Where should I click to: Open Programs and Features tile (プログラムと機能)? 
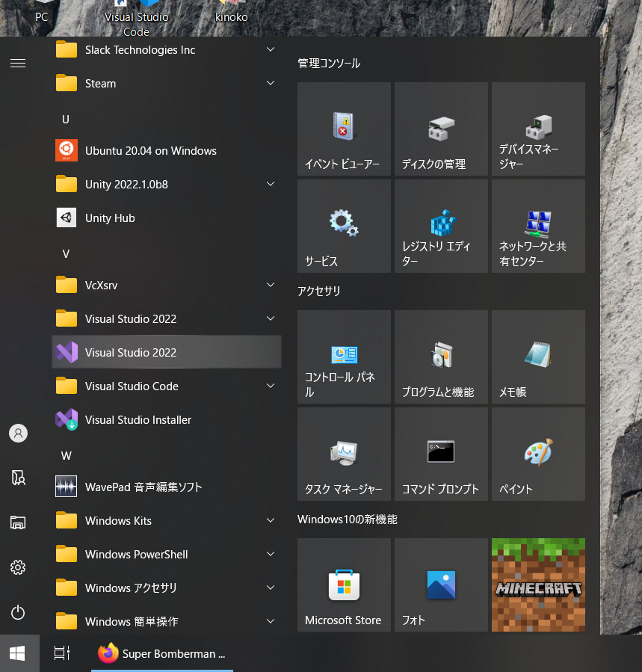tap(441, 357)
